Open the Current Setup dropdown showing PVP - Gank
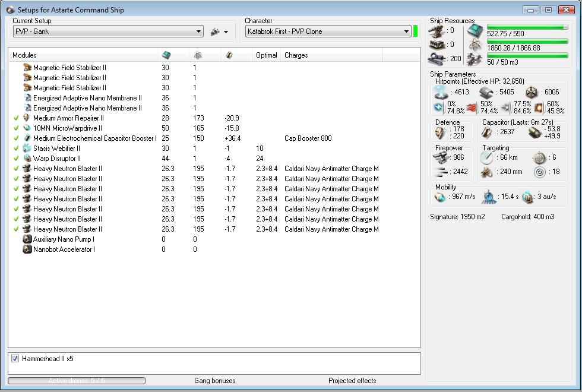 108,31
